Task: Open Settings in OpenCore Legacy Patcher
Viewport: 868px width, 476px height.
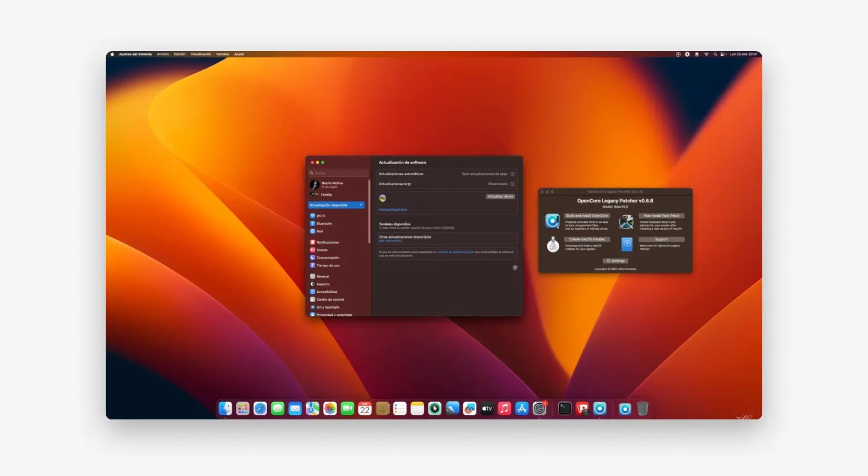Action: (x=615, y=261)
